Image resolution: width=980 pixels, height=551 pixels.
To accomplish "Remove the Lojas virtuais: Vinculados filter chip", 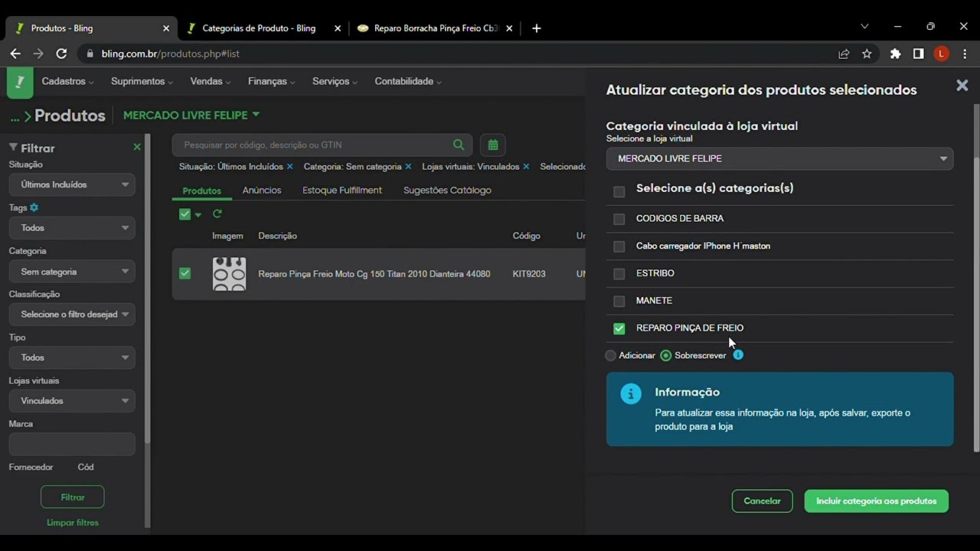I will 526,166.
